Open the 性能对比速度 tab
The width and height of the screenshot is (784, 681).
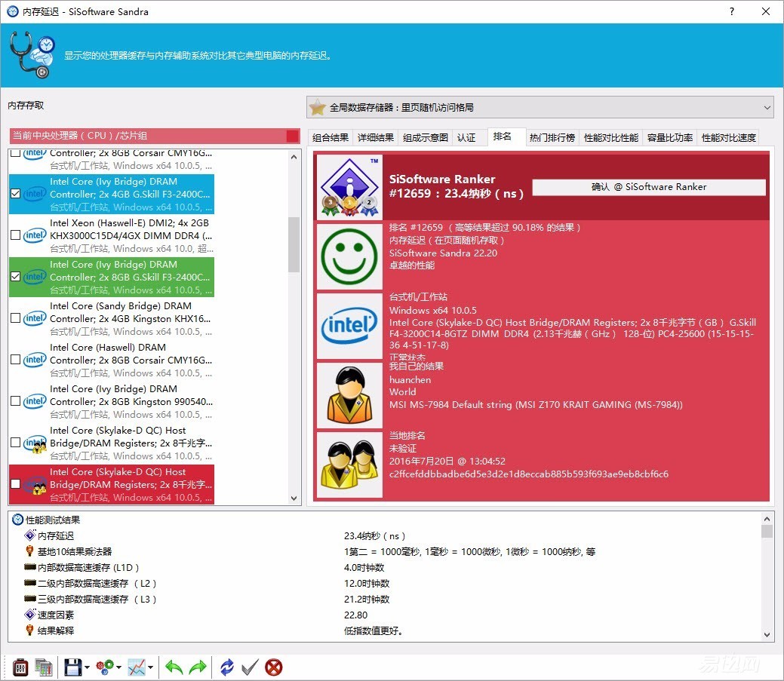pyautogui.click(x=728, y=137)
